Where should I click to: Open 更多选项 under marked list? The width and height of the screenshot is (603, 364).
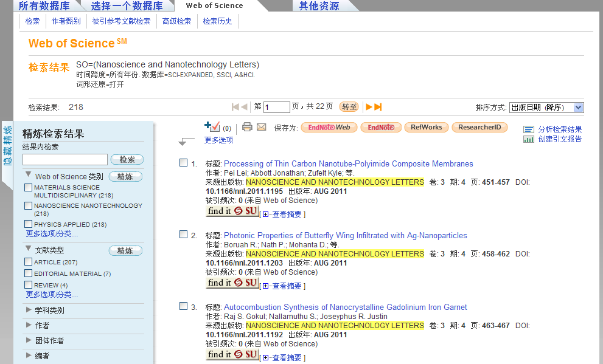click(x=219, y=140)
